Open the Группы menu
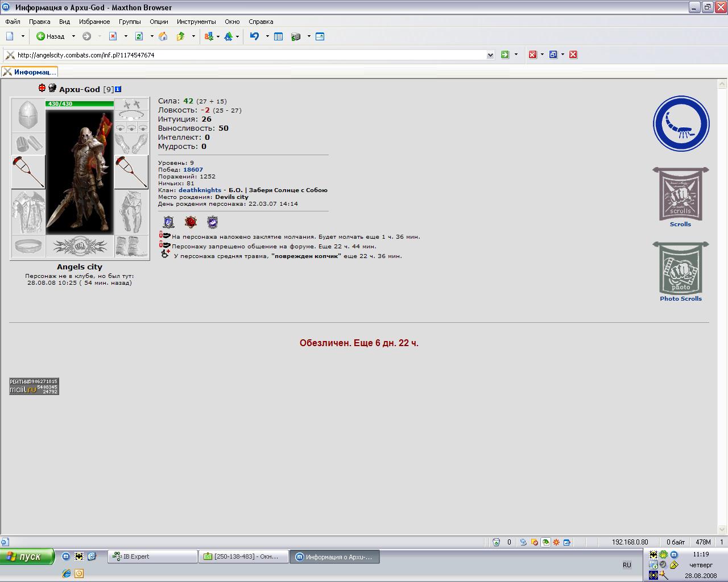The image size is (728, 582). 130,22
